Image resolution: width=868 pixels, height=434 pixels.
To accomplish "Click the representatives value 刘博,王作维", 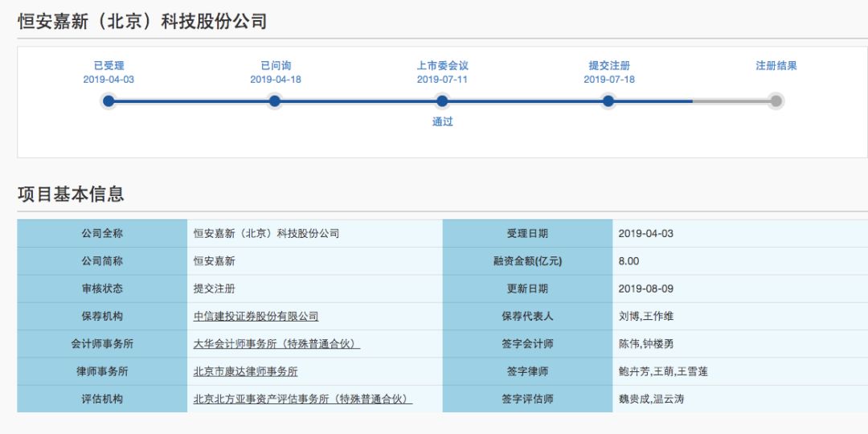I will click(x=646, y=317).
